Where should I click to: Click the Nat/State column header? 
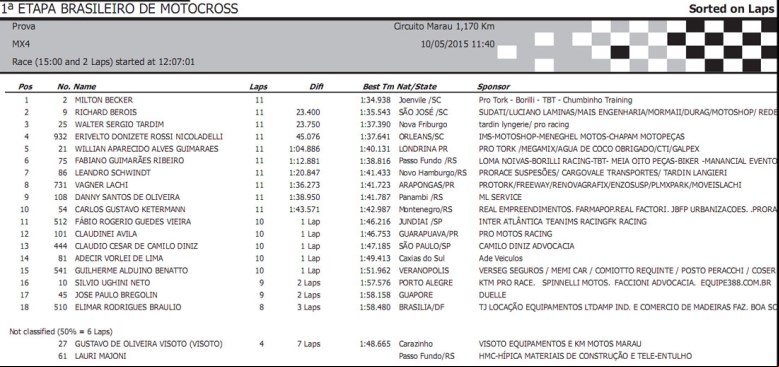(x=416, y=87)
